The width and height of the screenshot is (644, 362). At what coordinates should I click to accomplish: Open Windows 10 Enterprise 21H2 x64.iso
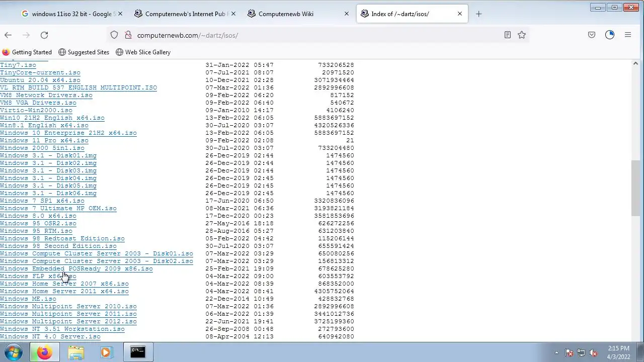pos(68,133)
